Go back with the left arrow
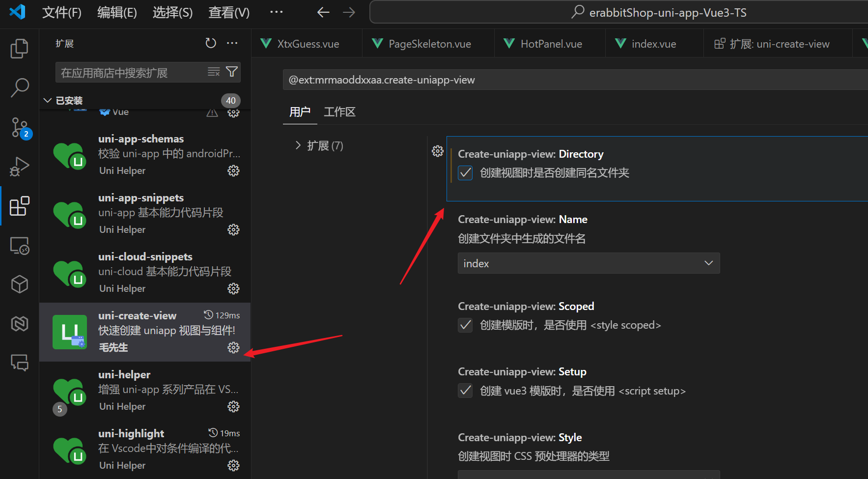Image resolution: width=868 pixels, height=479 pixels. pos(323,12)
